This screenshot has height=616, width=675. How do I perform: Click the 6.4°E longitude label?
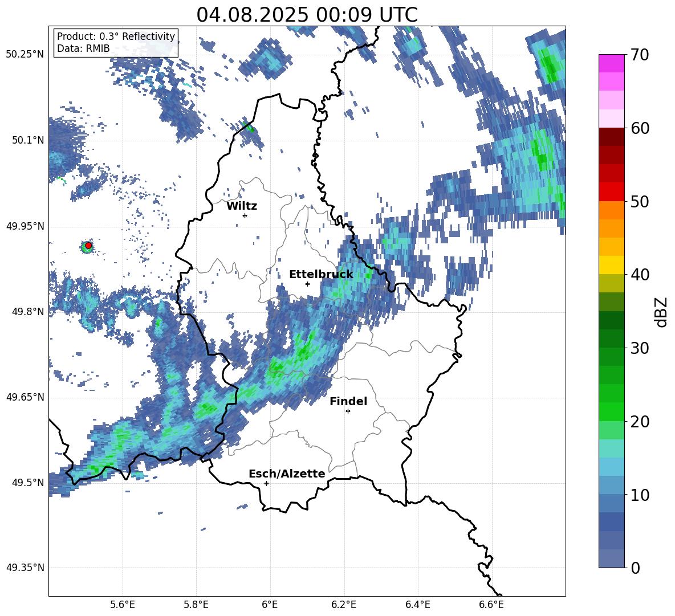417,605
